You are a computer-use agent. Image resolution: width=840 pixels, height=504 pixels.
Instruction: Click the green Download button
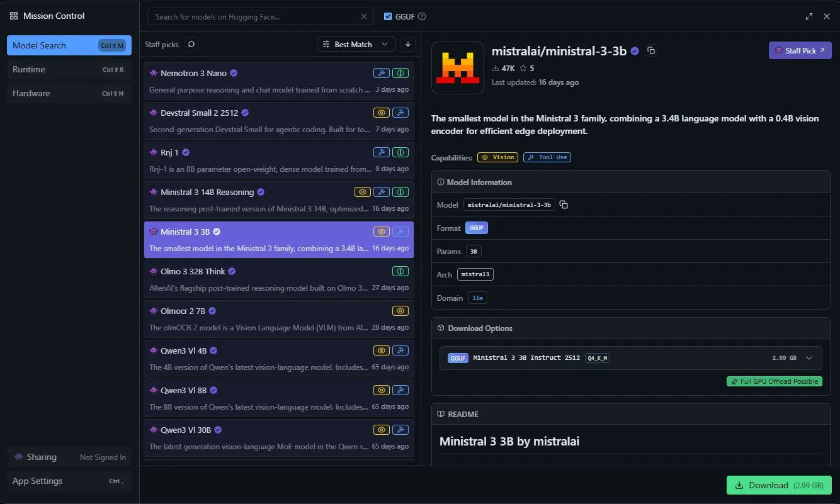click(x=778, y=485)
